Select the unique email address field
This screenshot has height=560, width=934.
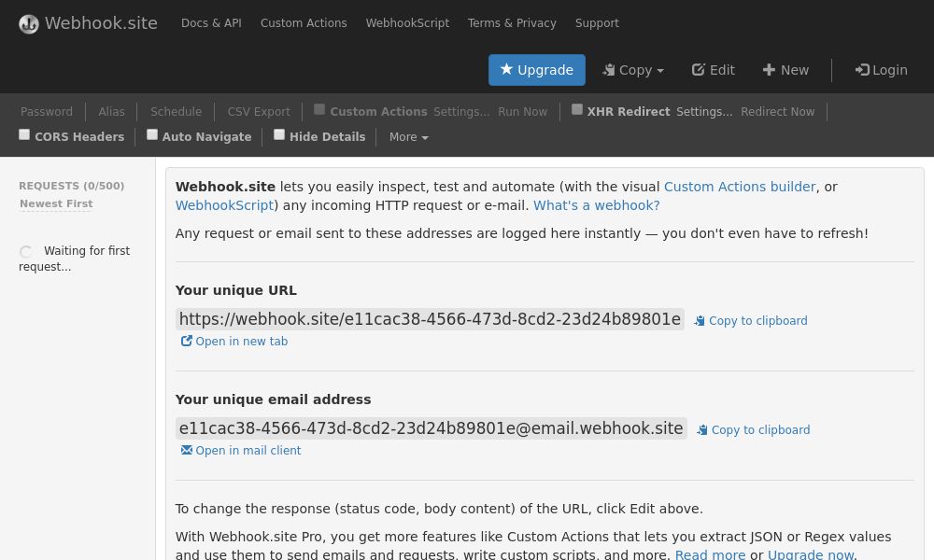(x=432, y=428)
